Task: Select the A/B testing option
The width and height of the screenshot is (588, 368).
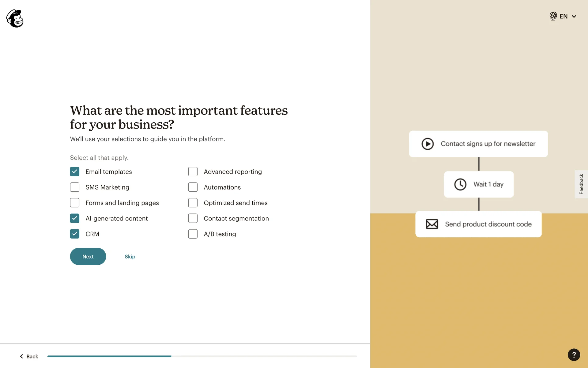Action: tap(193, 234)
